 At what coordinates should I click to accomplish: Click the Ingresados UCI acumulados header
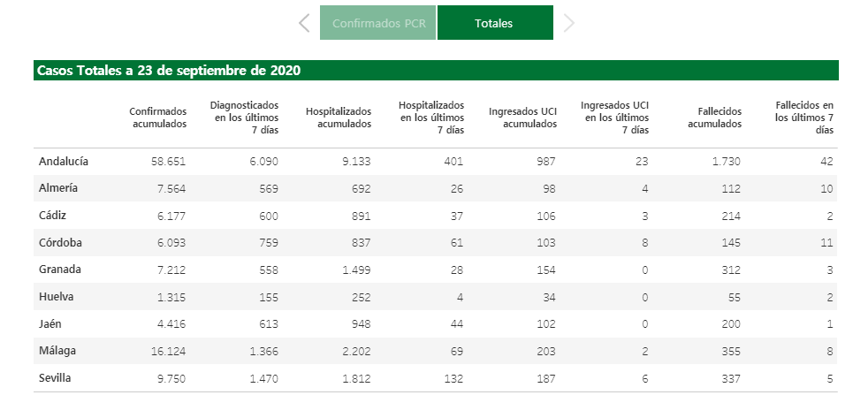click(x=522, y=118)
